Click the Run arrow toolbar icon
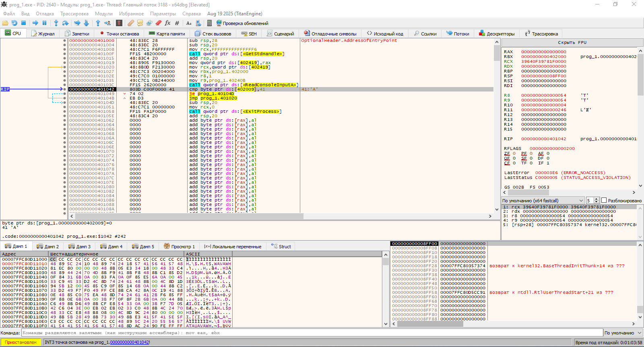Image resolution: width=644 pixels, height=347 pixels. [x=35, y=23]
